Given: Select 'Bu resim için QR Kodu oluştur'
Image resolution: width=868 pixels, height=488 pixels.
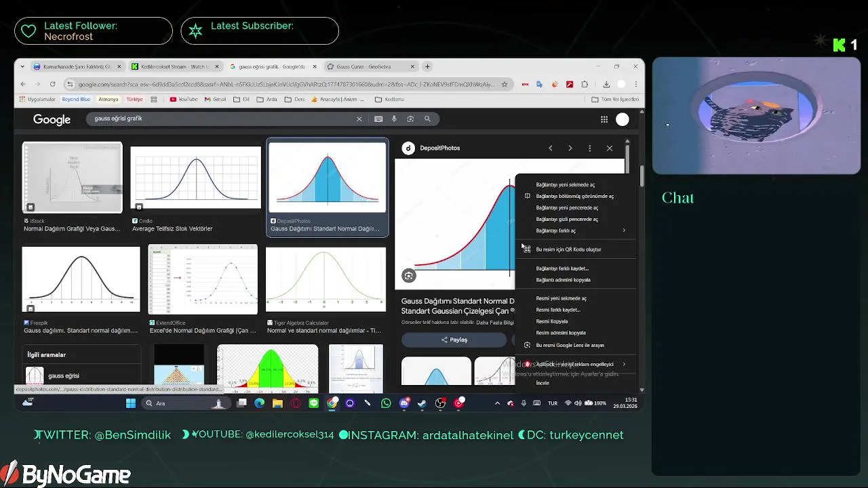Looking at the screenshot, I should pos(568,249).
